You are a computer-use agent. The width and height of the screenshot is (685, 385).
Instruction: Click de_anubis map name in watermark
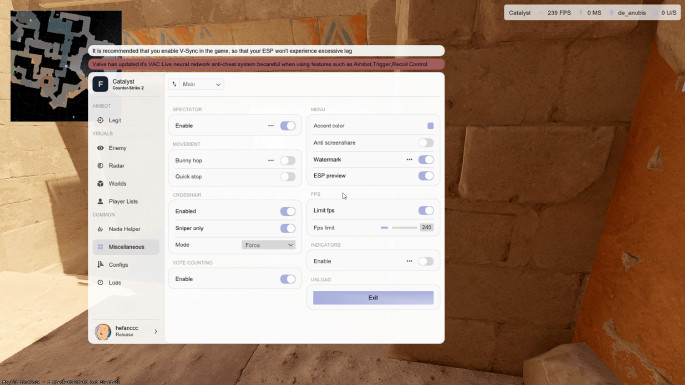pos(631,13)
